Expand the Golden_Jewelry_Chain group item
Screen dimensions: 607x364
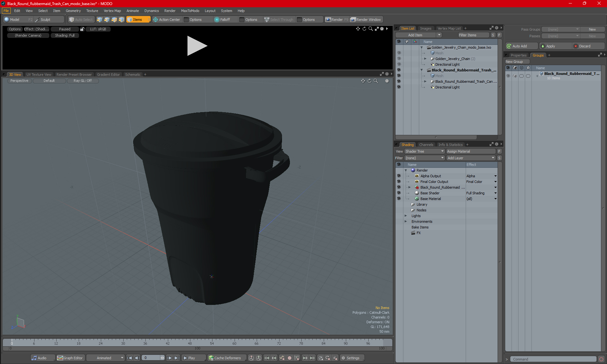(425, 59)
